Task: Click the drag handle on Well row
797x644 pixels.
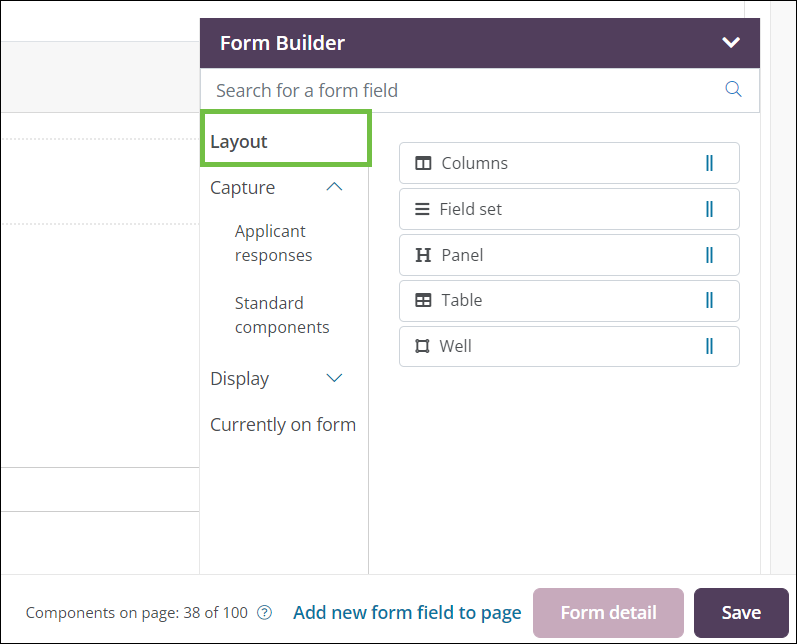Action: tap(709, 347)
